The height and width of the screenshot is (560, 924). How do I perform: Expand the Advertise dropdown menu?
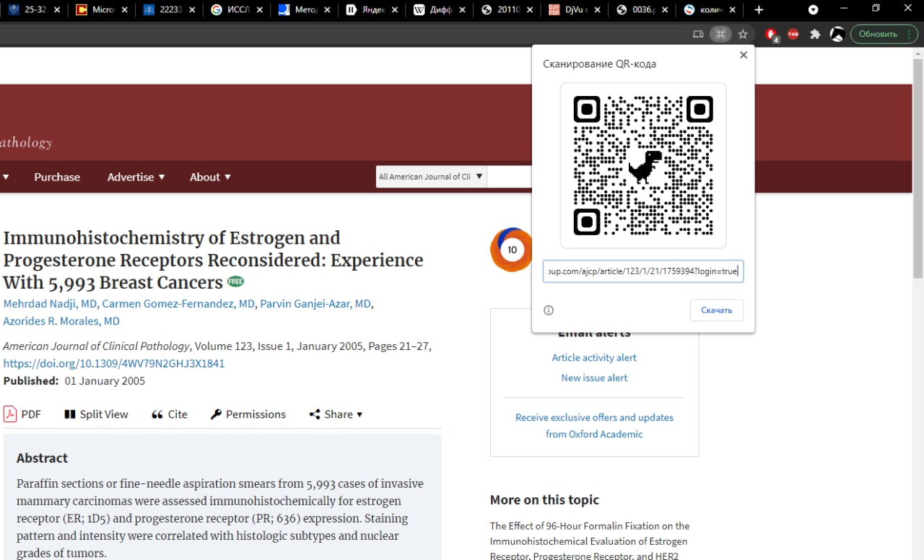click(x=136, y=177)
